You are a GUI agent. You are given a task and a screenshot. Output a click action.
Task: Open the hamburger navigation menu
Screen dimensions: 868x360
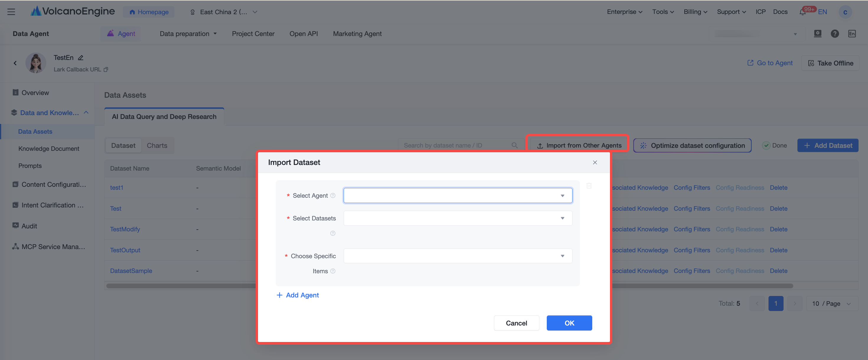tap(11, 12)
